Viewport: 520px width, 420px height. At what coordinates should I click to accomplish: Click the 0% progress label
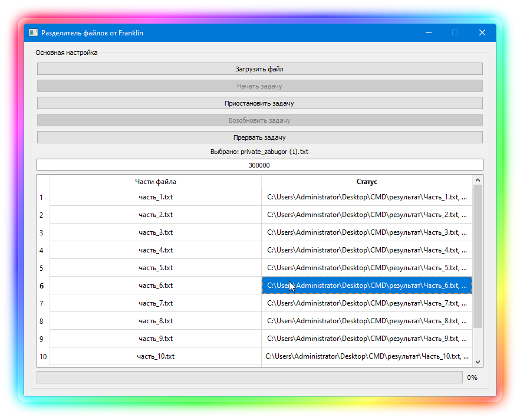tap(472, 378)
